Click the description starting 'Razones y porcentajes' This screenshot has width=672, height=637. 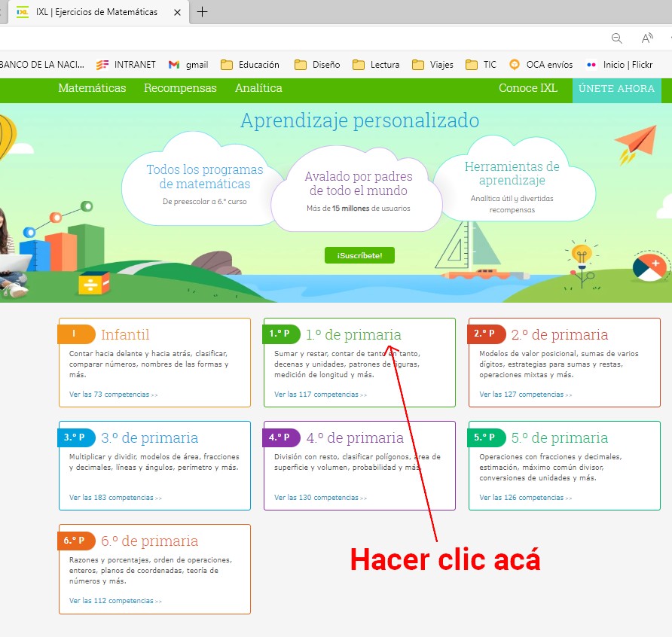point(151,571)
